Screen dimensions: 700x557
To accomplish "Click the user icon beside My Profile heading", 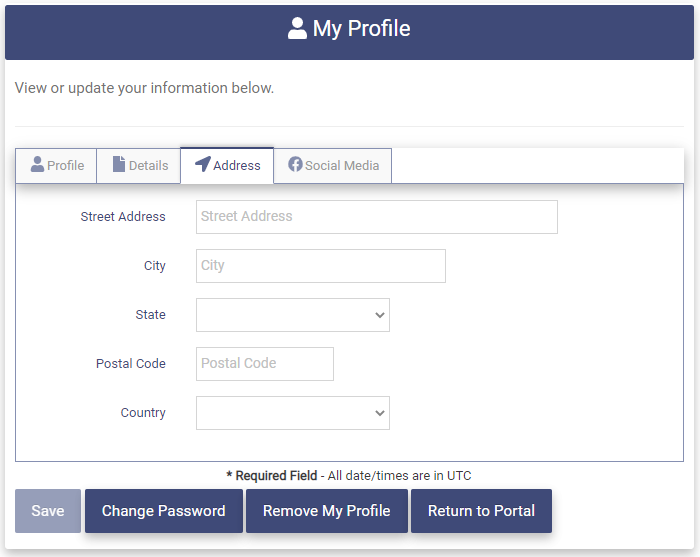I will 297,29.
